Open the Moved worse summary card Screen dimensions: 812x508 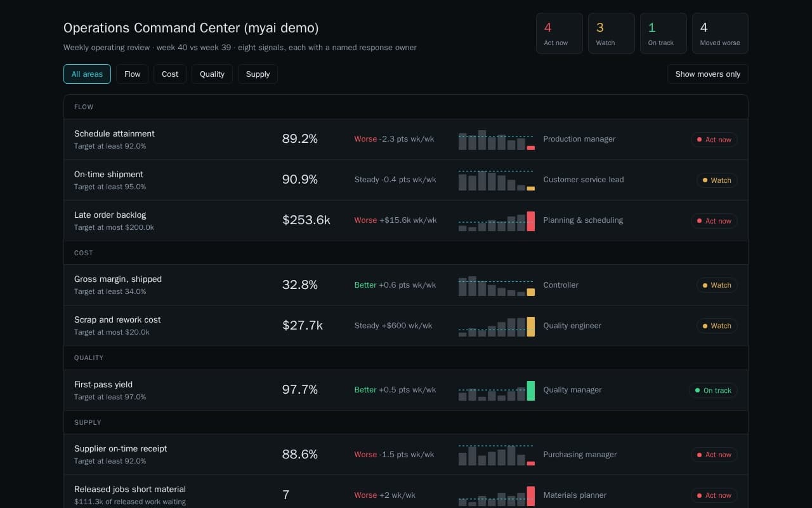720,33
